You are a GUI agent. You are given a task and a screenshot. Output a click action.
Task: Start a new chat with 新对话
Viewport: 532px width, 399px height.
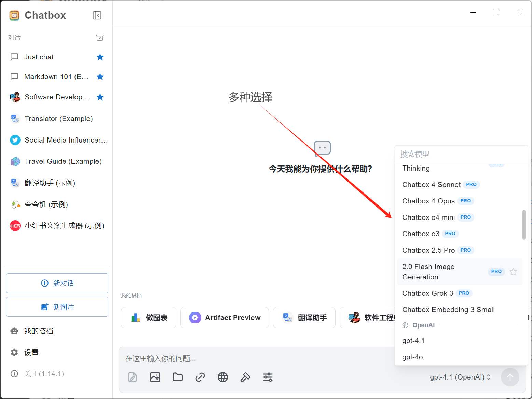pyautogui.click(x=57, y=283)
